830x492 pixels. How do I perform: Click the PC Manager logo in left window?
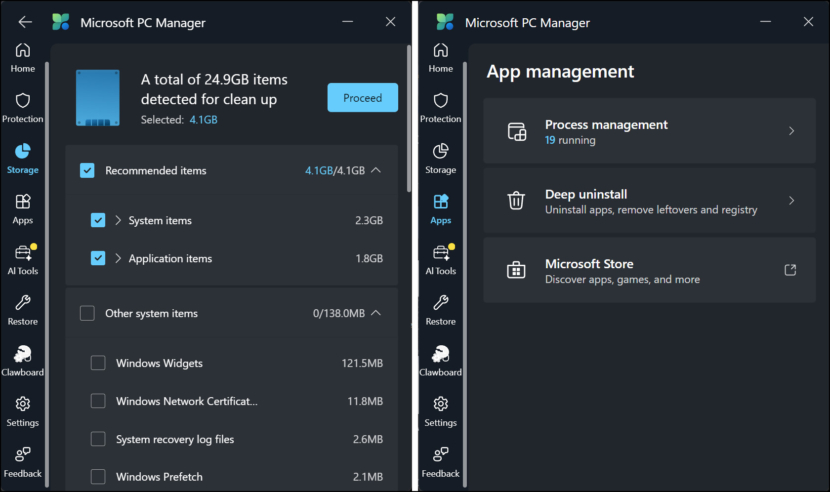[60, 22]
